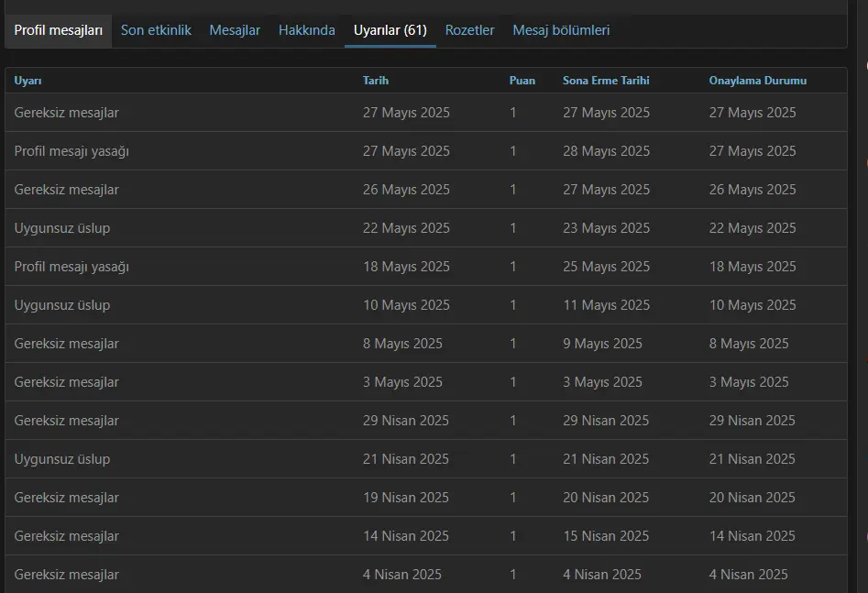Image resolution: width=868 pixels, height=593 pixels.
Task: Click the Tarih cell 18 Mayıs 2025
Action: [x=406, y=267]
